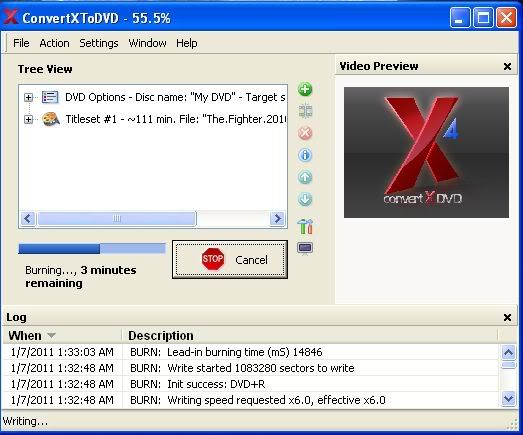This screenshot has height=435, width=523.
Task: Open the File menu
Action: pos(21,43)
